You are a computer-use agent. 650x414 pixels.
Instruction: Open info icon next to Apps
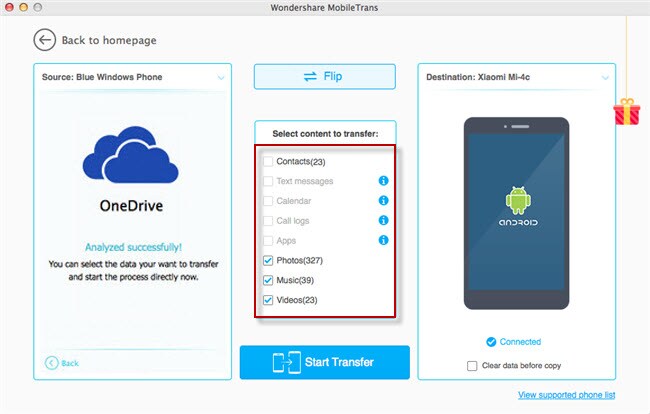click(383, 240)
